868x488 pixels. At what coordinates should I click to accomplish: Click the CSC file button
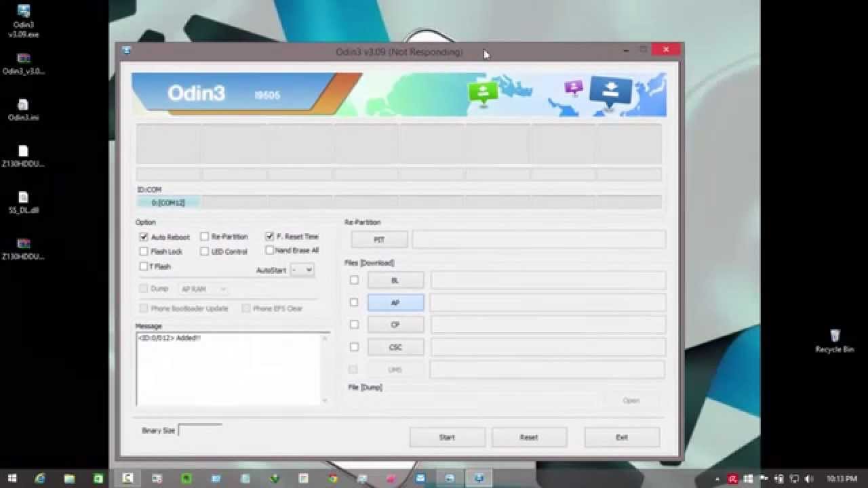[x=395, y=347]
